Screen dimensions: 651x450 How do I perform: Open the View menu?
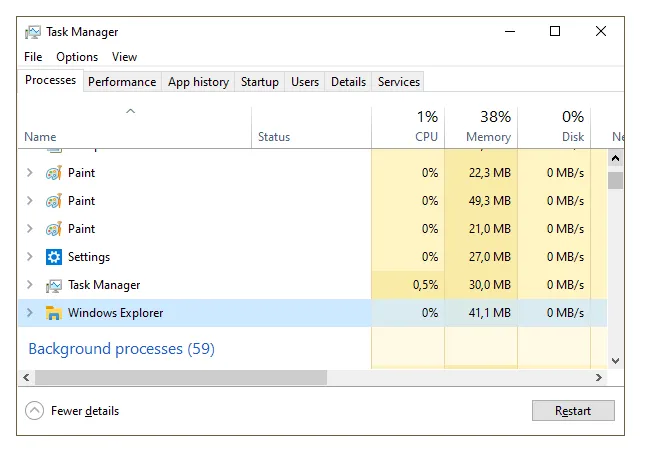click(124, 57)
